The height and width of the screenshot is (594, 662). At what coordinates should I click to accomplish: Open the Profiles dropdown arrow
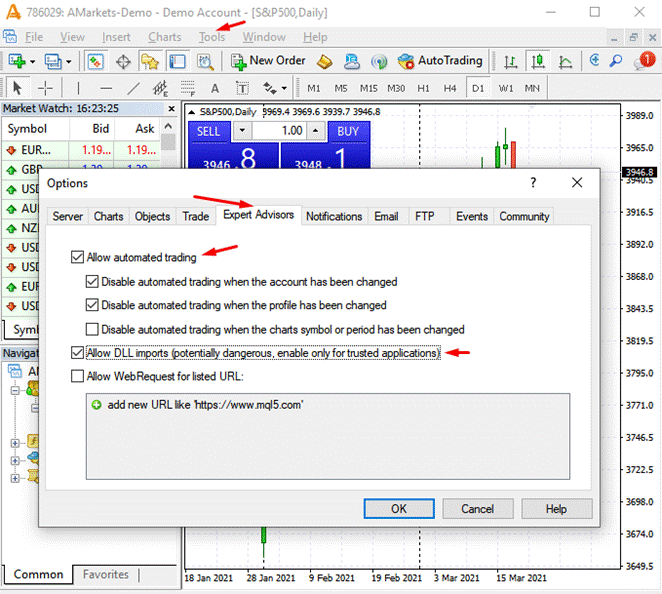coord(69,62)
